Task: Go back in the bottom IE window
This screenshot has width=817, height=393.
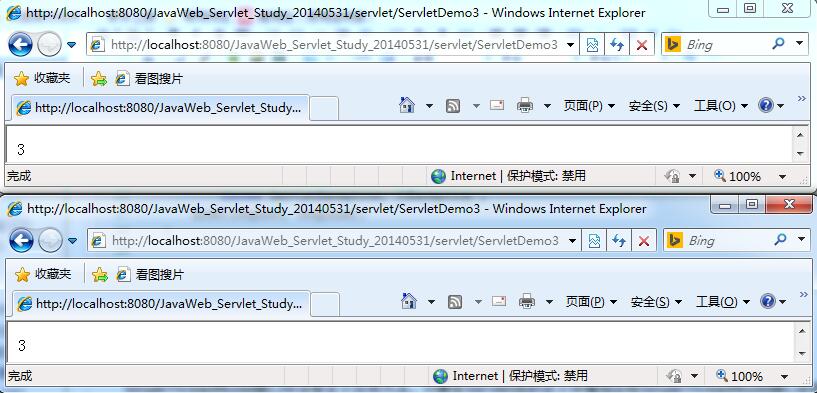Action: click(x=21, y=241)
